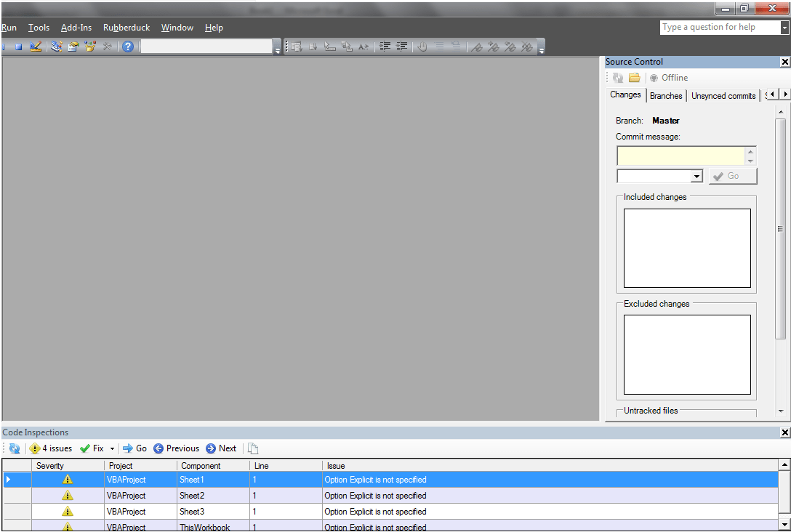
Task: Expand the Fix dropdown arrow
Action: pyautogui.click(x=112, y=448)
